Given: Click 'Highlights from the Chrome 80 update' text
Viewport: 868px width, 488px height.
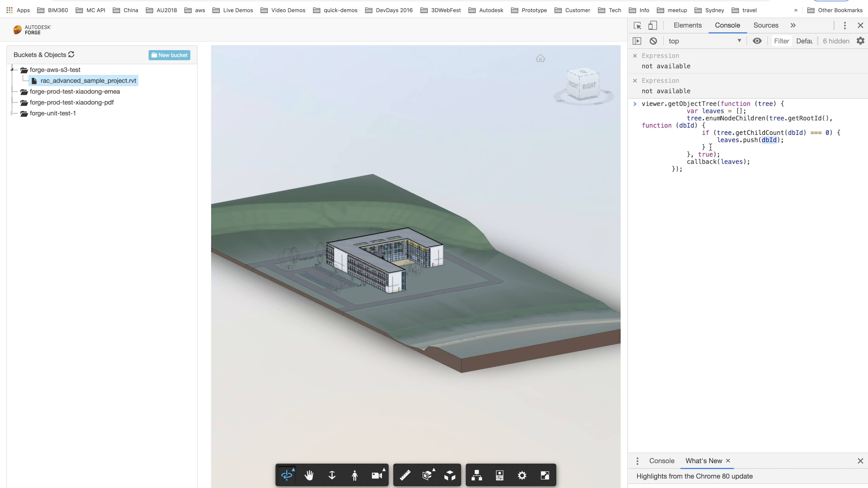Looking at the screenshot, I should coord(694,476).
